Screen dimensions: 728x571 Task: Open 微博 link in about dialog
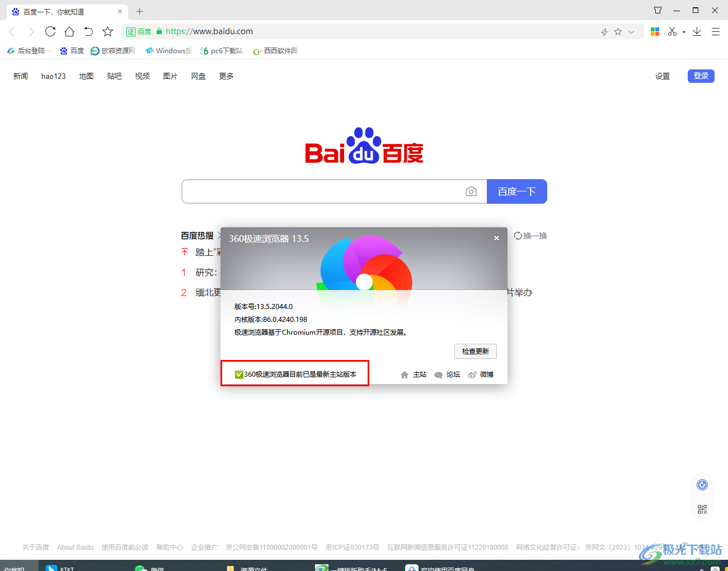(487, 375)
